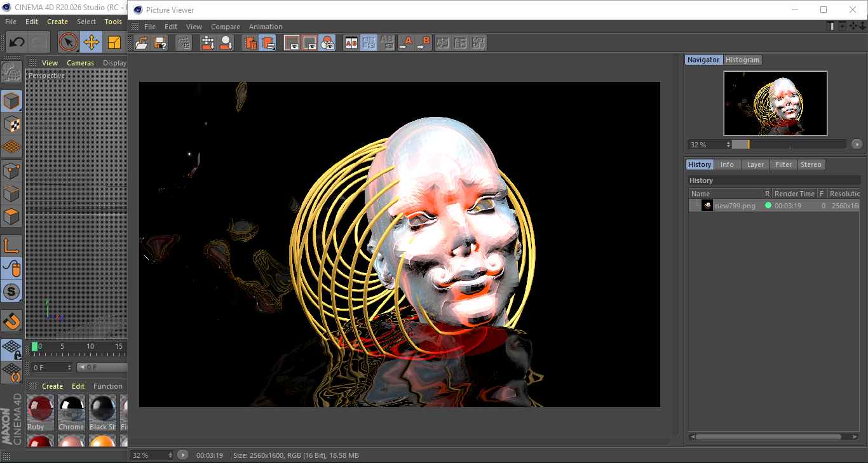868x463 pixels.
Task: Open the Animation menu
Action: [266, 27]
